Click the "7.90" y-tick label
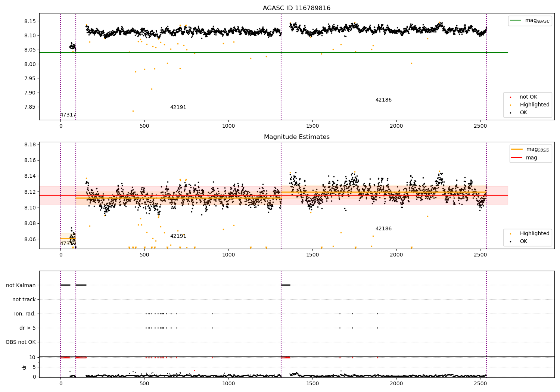This screenshot has height=392, width=560. click(30, 93)
